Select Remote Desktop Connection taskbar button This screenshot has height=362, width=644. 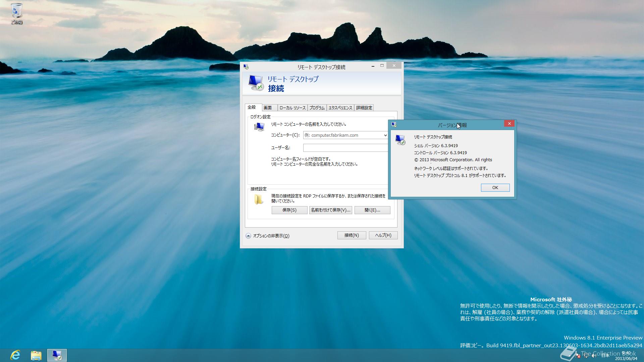point(57,355)
